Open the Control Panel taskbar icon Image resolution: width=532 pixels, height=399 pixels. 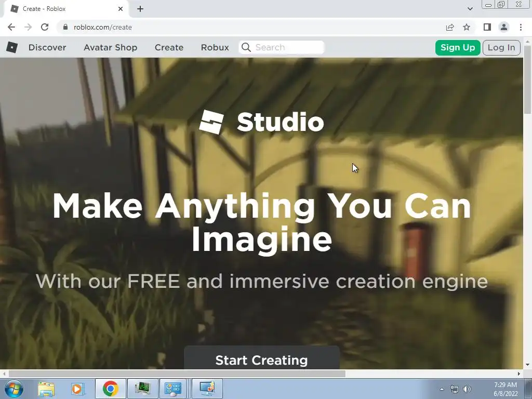(173, 389)
